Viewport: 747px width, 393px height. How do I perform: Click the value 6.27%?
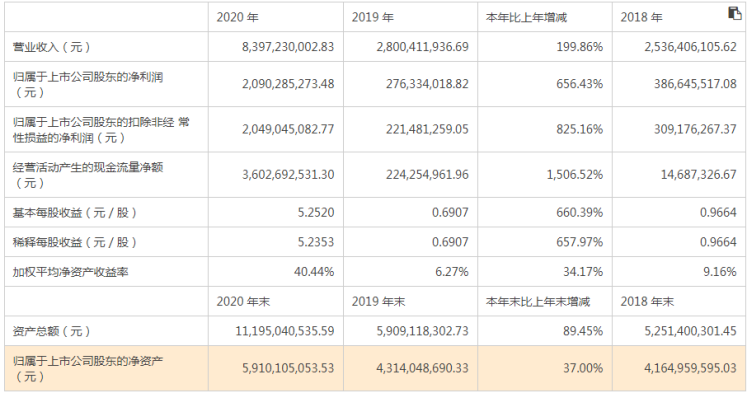(452, 272)
